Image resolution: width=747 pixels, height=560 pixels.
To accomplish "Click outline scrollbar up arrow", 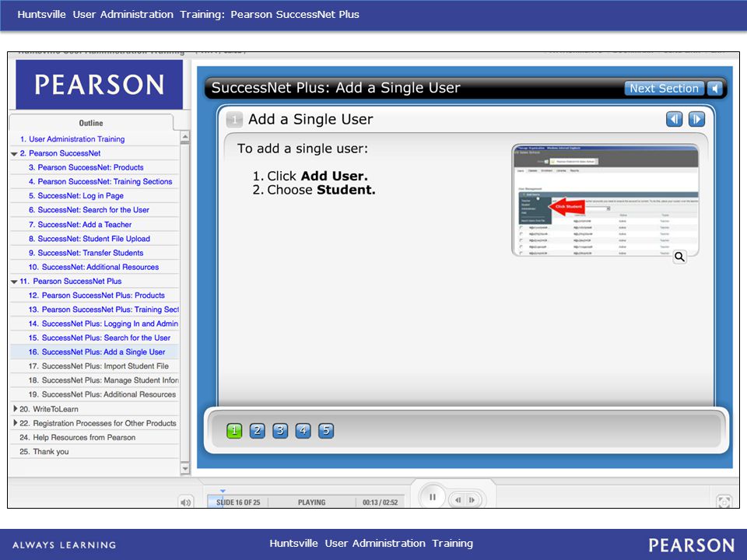I will click(185, 137).
